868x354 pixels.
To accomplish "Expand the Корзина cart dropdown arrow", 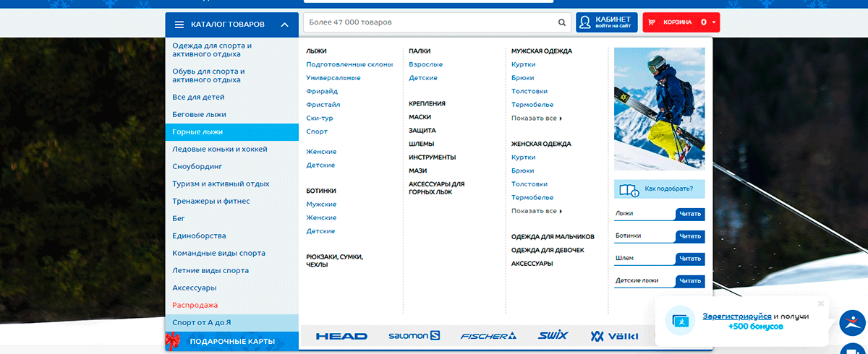I will [x=714, y=22].
